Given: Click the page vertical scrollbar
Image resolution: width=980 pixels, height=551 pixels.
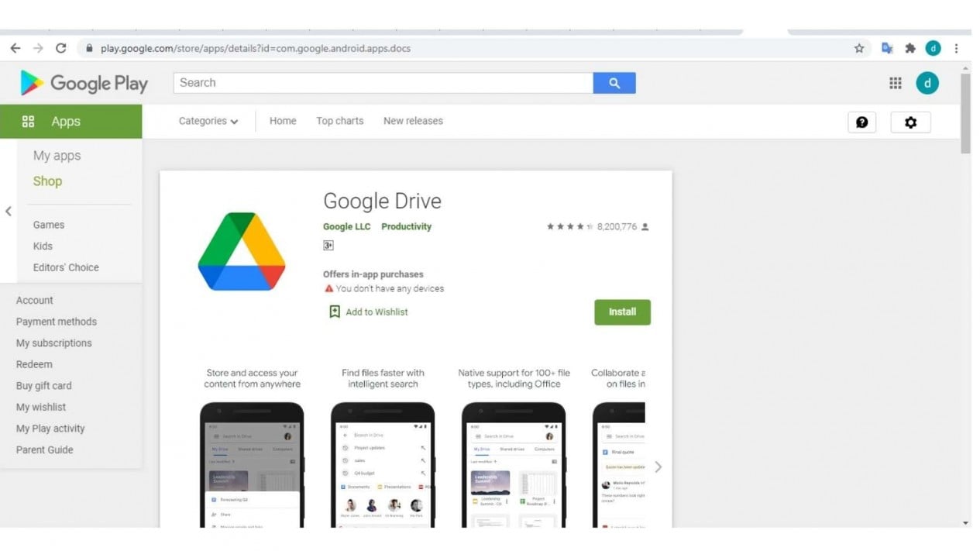Looking at the screenshot, I should (x=965, y=115).
